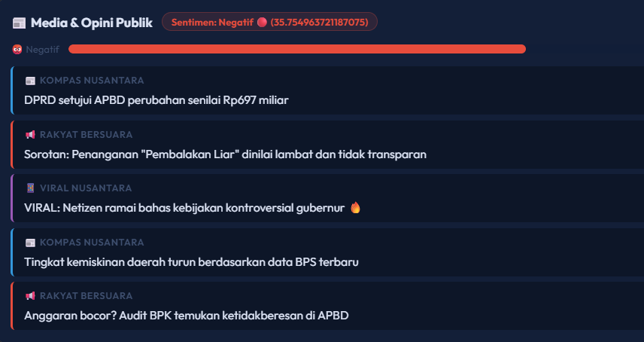Click the newspaper icon on the DPRD headline card
Image resolution: width=644 pixels, height=342 pixels.
point(30,81)
